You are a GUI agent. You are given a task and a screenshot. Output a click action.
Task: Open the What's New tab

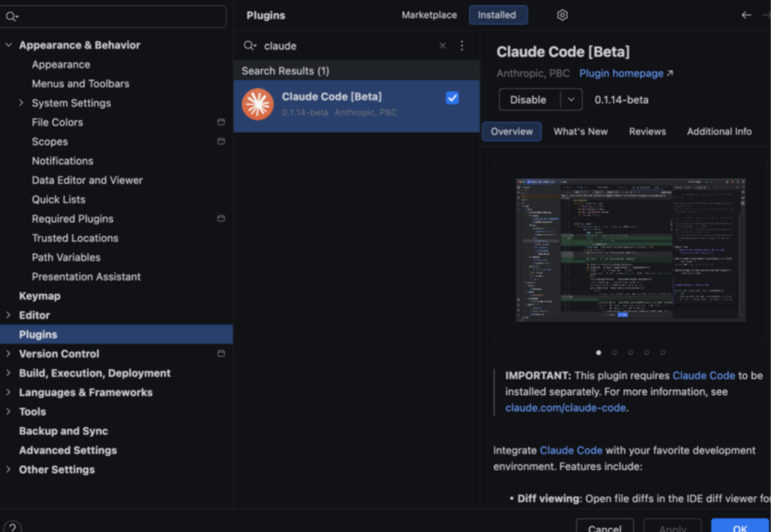pos(581,132)
